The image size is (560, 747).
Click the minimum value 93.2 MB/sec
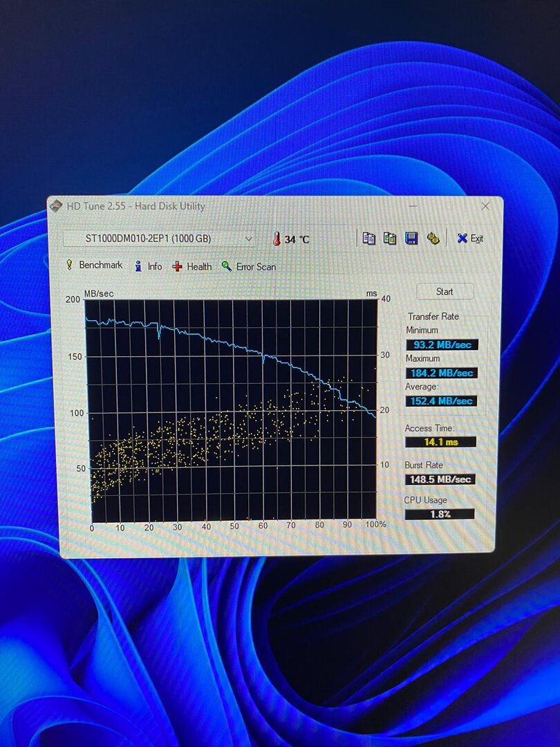coord(442,344)
